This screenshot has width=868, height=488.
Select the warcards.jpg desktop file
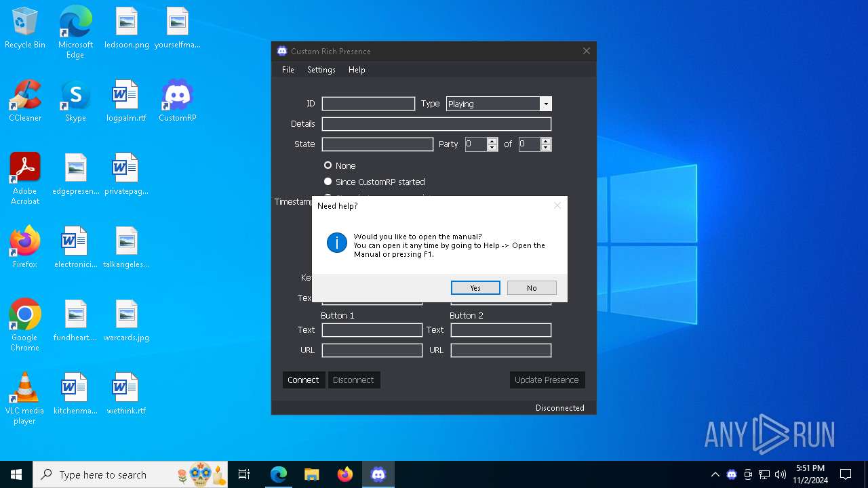click(x=126, y=321)
